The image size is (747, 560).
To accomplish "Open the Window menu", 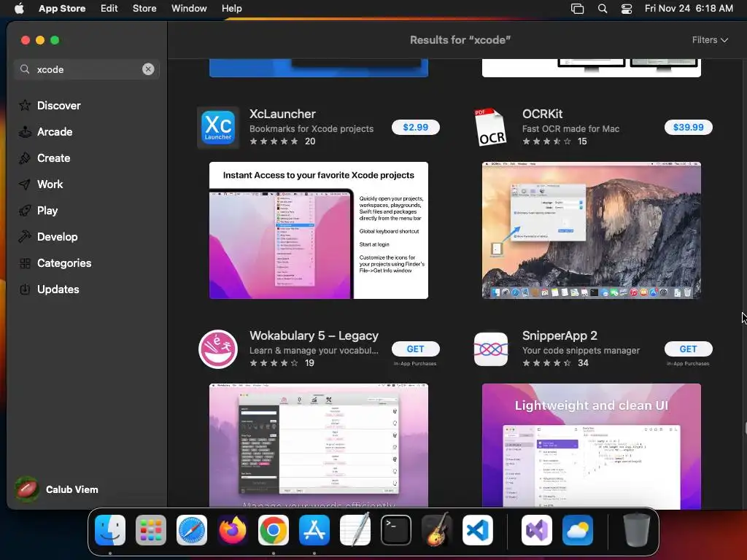I will 189,8.
